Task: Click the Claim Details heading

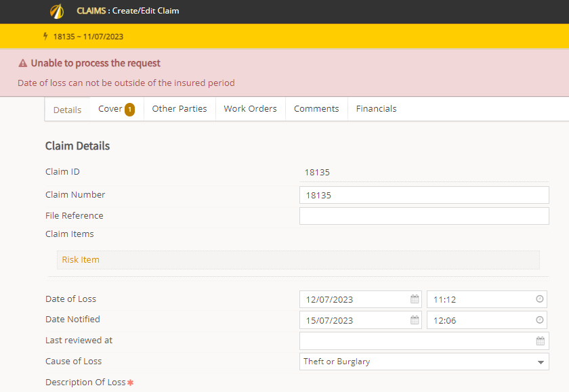Action: pyautogui.click(x=77, y=146)
